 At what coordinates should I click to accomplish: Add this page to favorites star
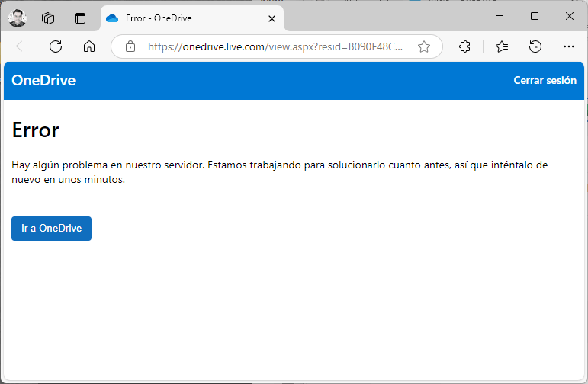click(424, 46)
